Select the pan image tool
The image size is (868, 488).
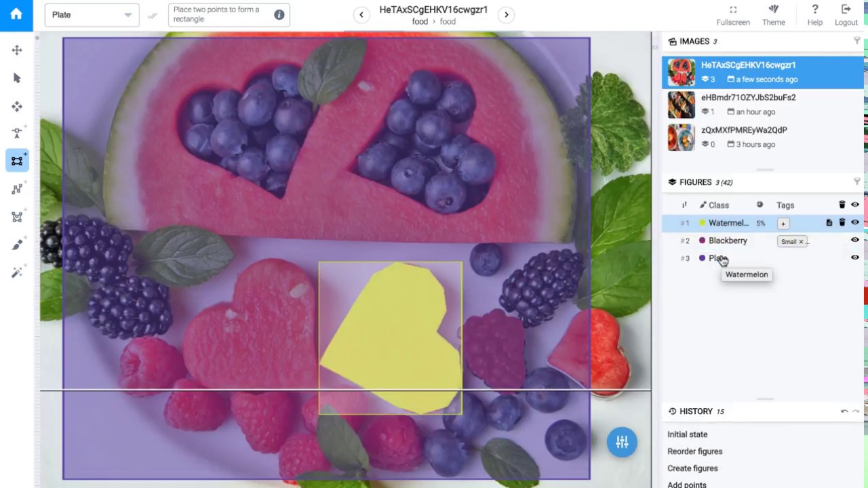[17, 50]
